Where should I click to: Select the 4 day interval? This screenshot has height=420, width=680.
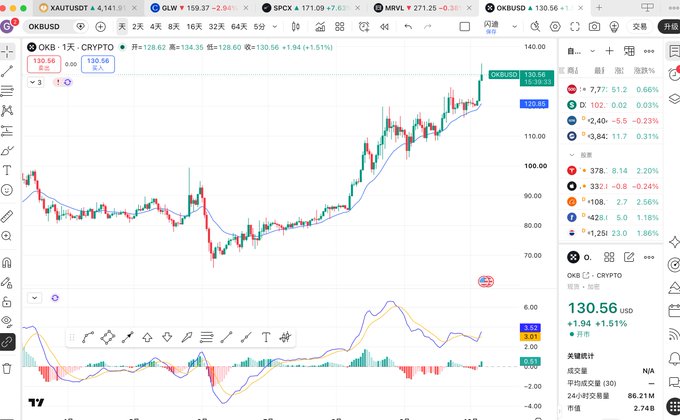pos(156,27)
